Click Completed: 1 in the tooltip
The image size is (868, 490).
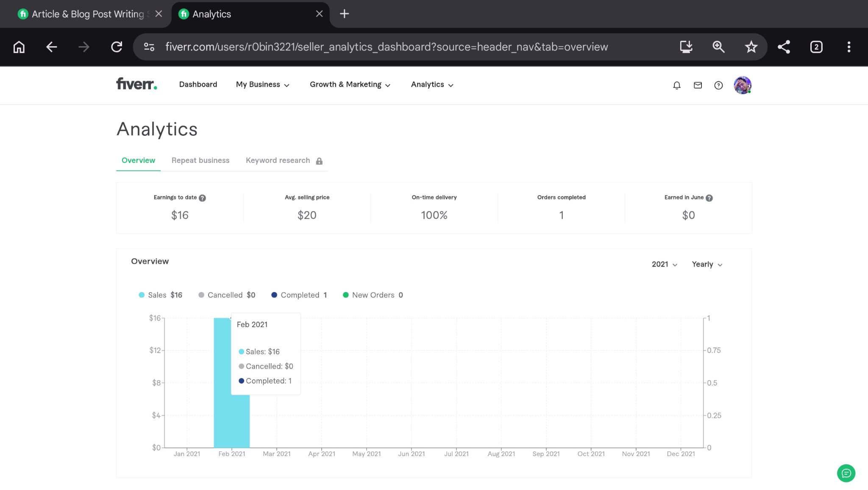(x=265, y=381)
